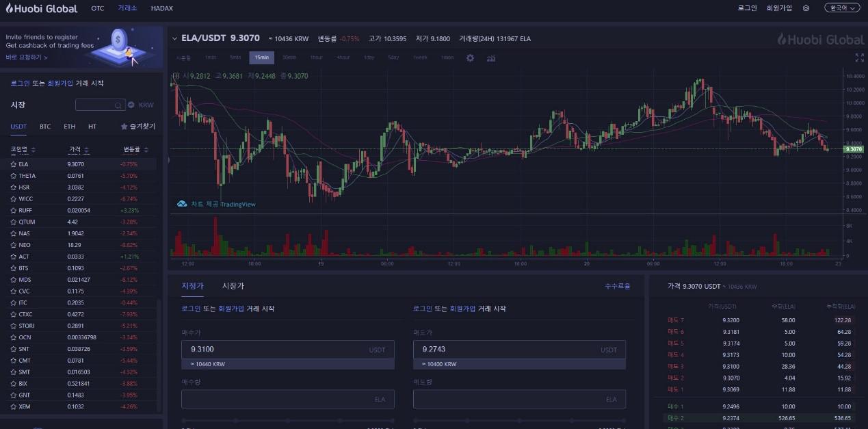Screen dimensions: 868x429
Task: Open the 한국어 language dropdown
Action: (x=842, y=8)
